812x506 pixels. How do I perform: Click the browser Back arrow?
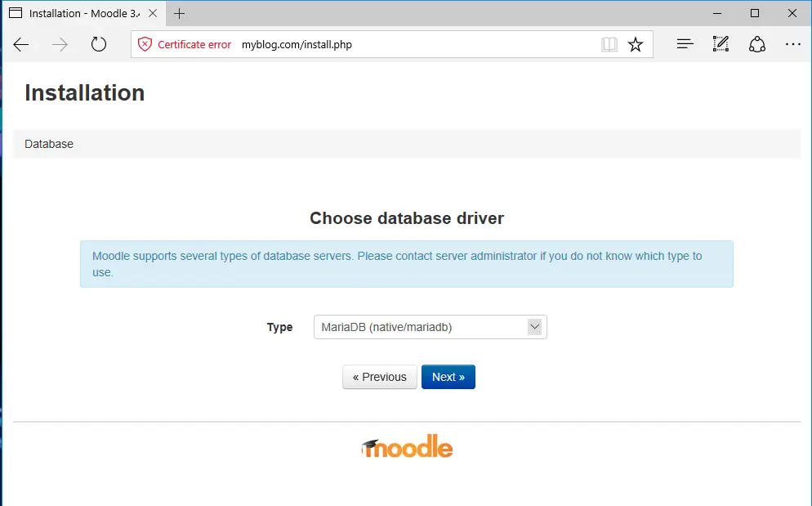coord(21,45)
